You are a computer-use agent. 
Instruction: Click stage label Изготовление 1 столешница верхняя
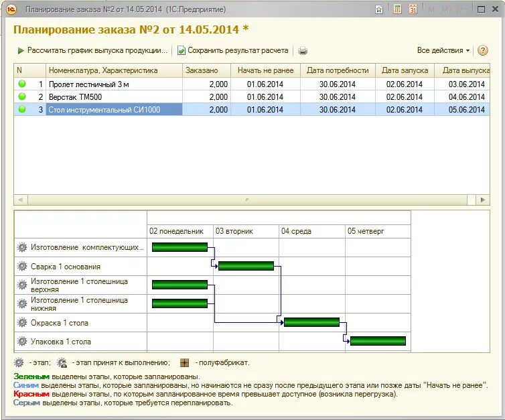pos(79,285)
